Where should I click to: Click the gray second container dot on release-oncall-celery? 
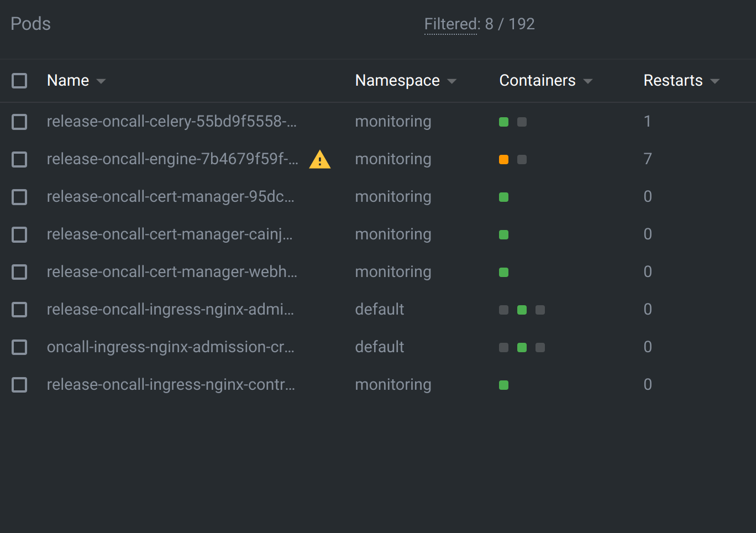(x=522, y=122)
